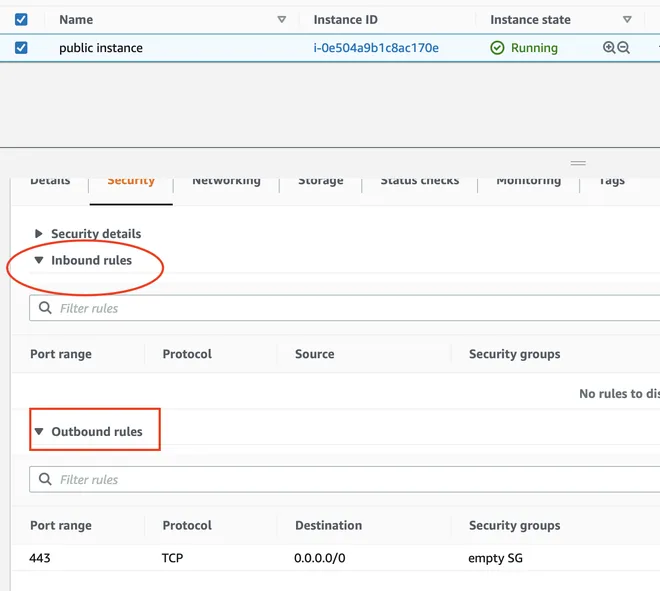Image resolution: width=660 pixels, height=591 pixels.
Task: Click the zoom-out magnifier icon beside Running
Action: tap(624, 48)
